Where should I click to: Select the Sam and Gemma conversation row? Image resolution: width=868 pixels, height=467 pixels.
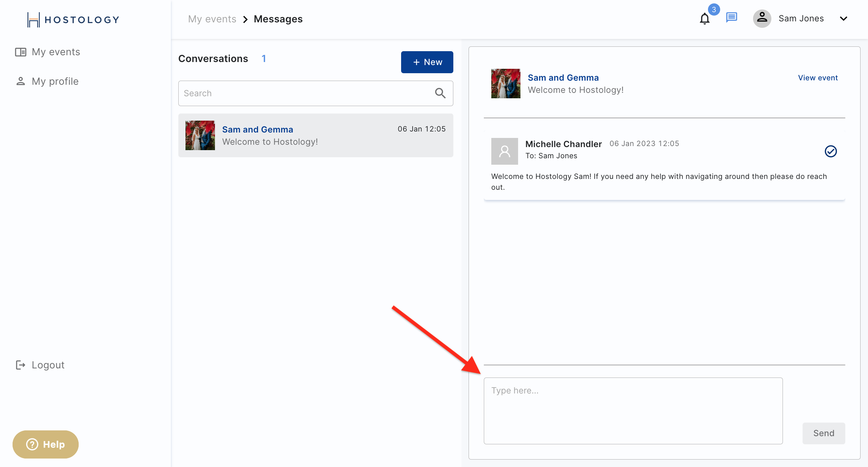point(315,135)
